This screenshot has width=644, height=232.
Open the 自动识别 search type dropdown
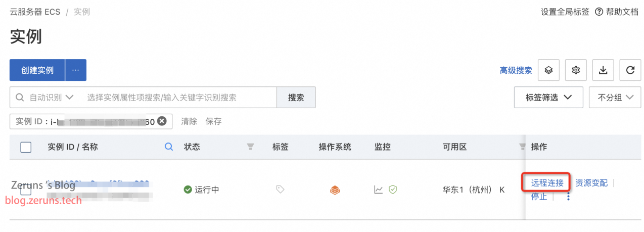(x=45, y=97)
